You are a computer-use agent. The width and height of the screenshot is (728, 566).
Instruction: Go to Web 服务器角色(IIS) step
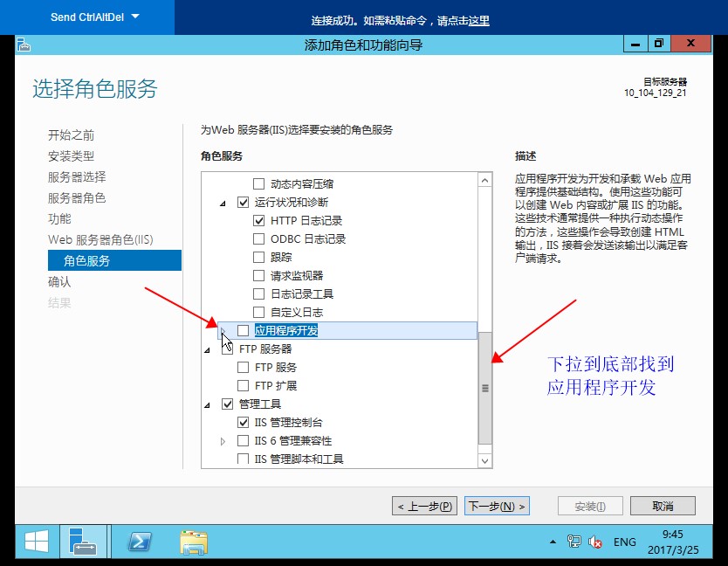click(x=100, y=240)
